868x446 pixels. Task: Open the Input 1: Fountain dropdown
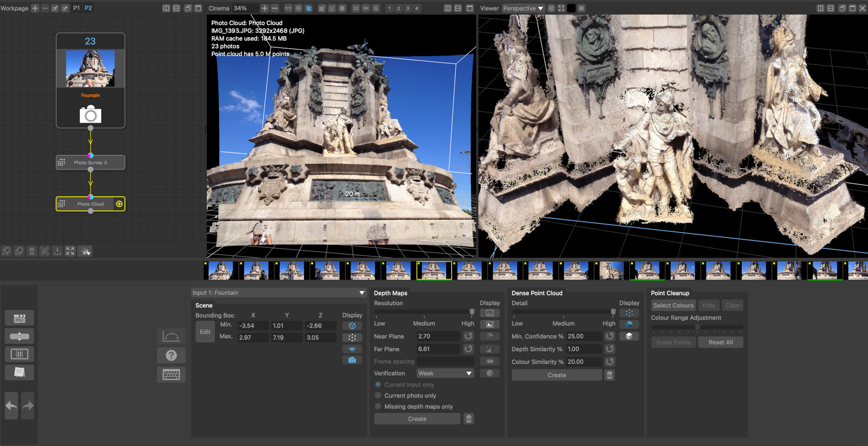pyautogui.click(x=278, y=292)
